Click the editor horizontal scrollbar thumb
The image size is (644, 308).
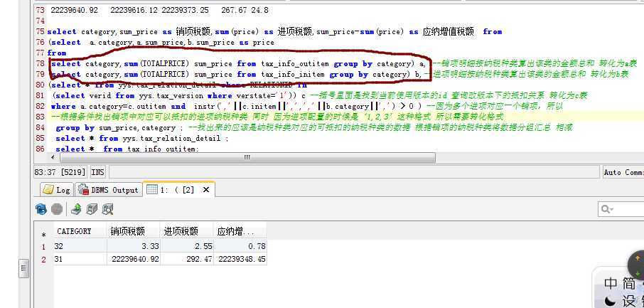(x=247, y=157)
